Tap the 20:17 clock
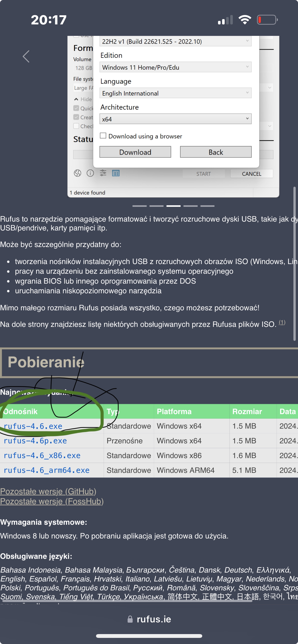Viewport: 298px width, 644px height. click(49, 20)
